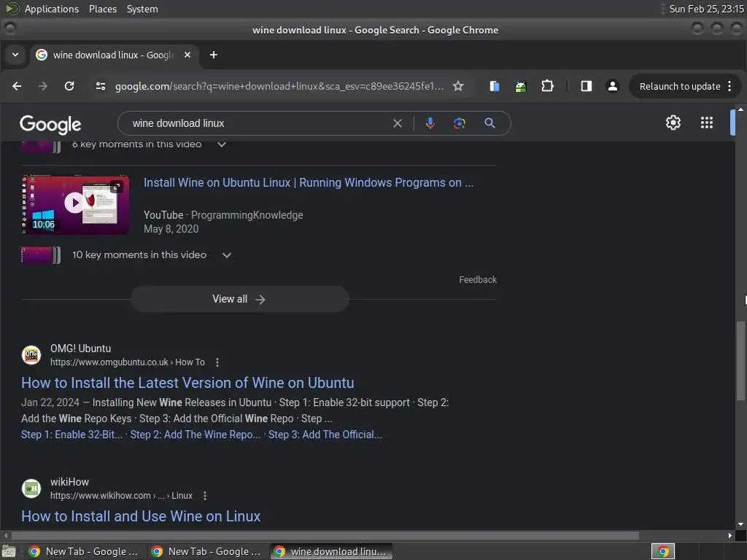Go back to previous page
The image size is (747, 560).
click(x=17, y=86)
